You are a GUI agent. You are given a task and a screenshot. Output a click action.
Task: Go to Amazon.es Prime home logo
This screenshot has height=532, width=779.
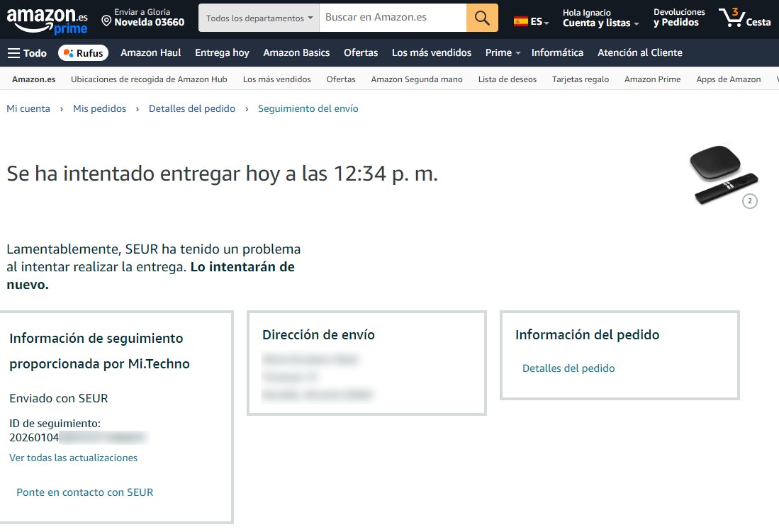click(47, 21)
